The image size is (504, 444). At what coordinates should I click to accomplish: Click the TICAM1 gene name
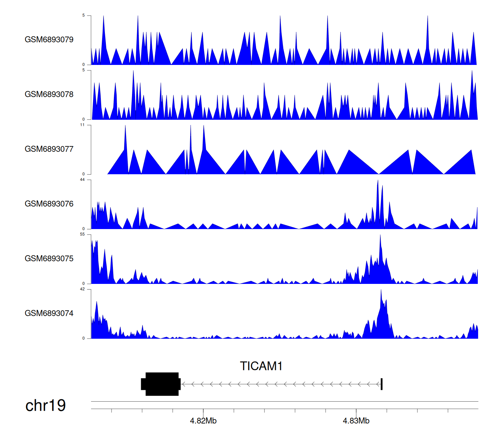261,366
